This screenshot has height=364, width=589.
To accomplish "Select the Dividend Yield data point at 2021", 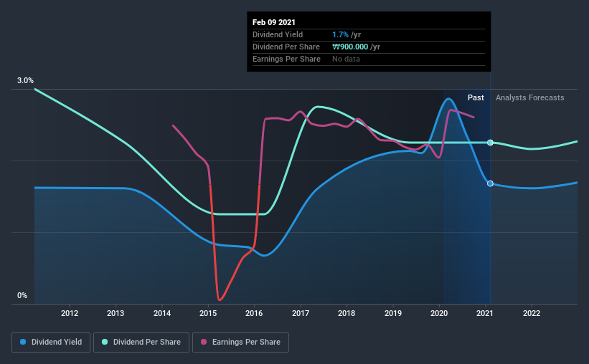I will pyautogui.click(x=490, y=183).
